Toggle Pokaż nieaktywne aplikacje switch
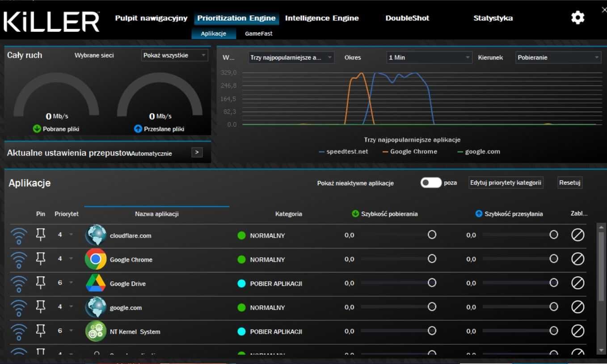607x364 pixels. 431,183
